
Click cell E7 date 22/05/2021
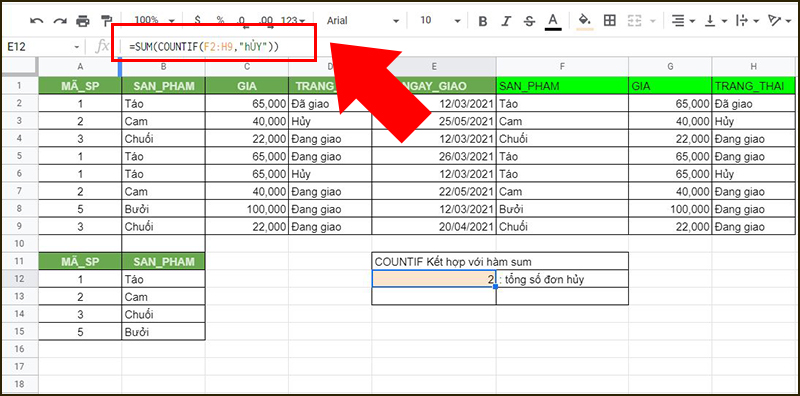[434, 191]
